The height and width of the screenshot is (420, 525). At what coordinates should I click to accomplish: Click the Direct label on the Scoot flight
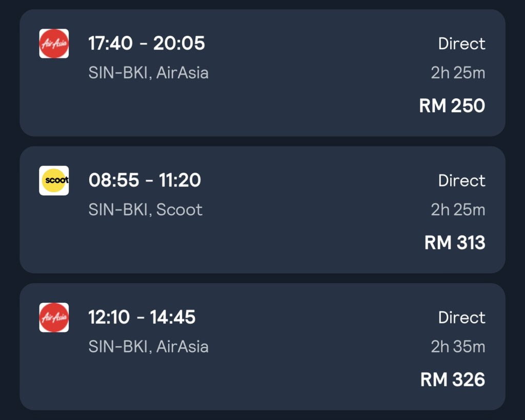click(x=461, y=180)
